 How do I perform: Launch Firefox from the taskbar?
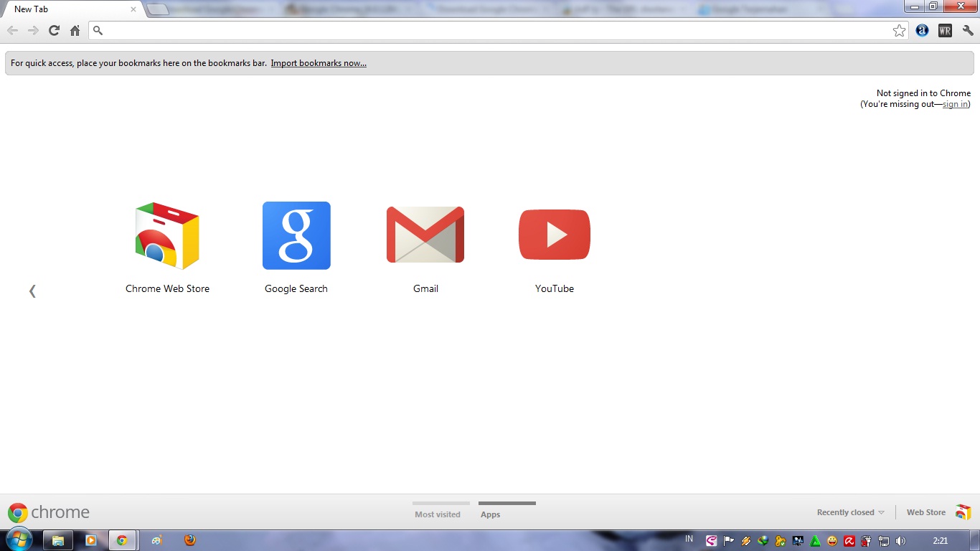pos(190,540)
